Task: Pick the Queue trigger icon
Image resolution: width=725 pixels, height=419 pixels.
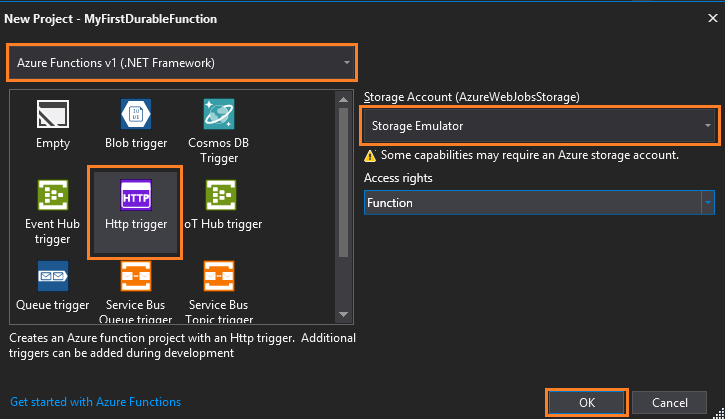Action: (53, 276)
